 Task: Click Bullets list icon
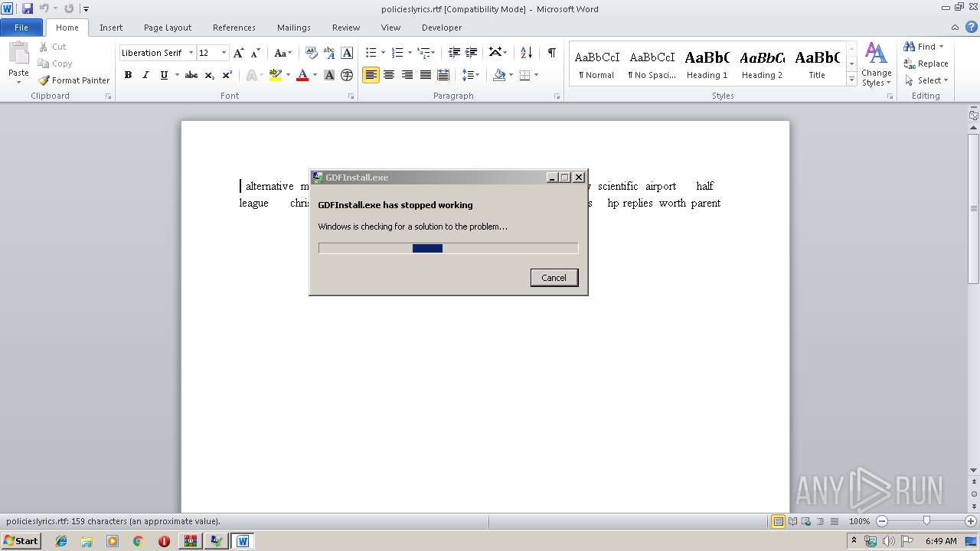pos(371,53)
